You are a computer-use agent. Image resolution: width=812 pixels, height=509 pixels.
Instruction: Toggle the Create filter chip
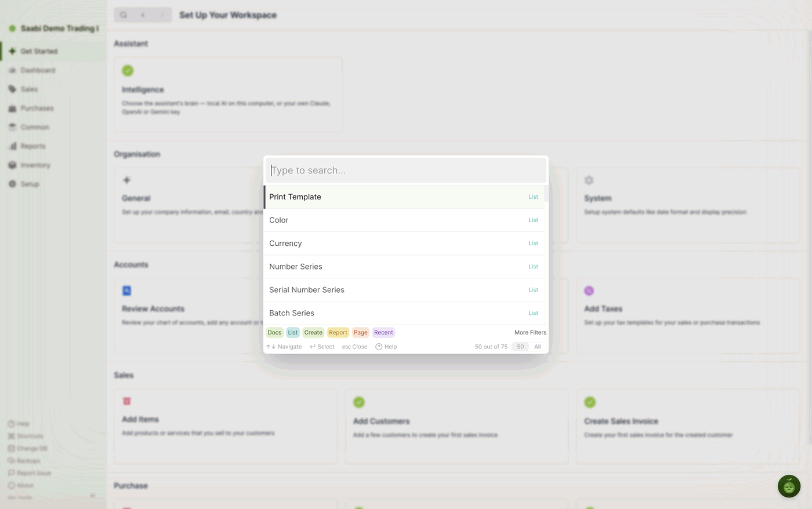[x=313, y=333]
